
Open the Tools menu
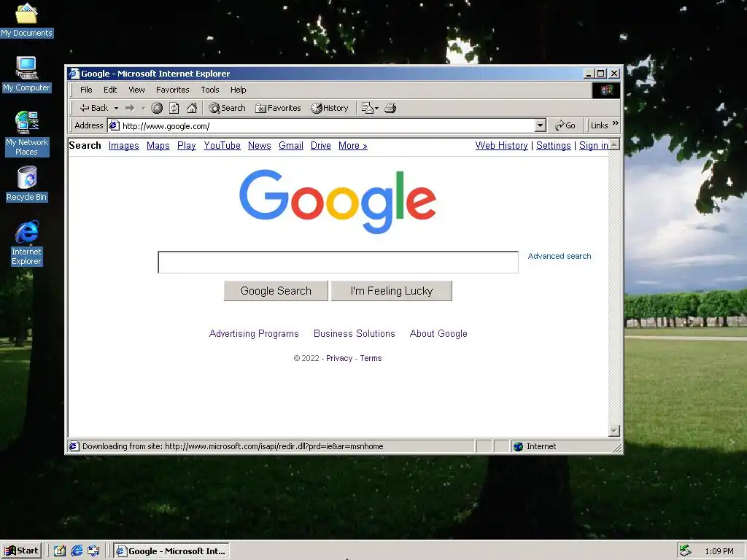click(209, 90)
